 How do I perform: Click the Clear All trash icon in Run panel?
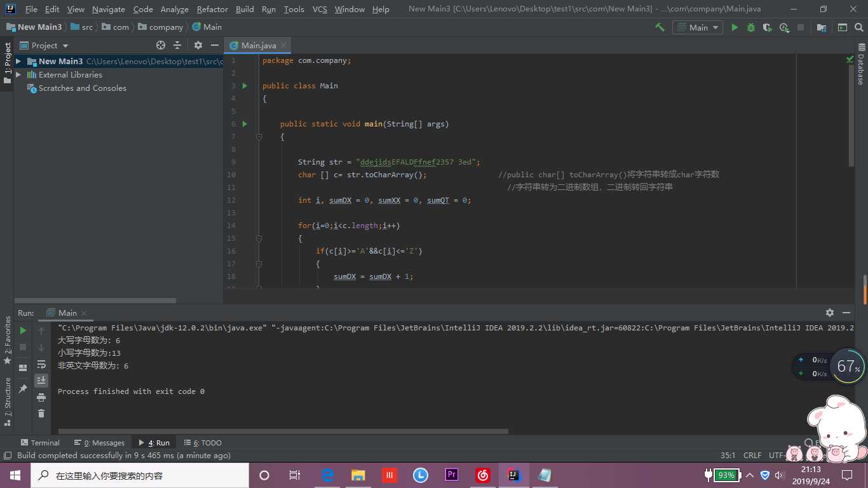point(41,414)
